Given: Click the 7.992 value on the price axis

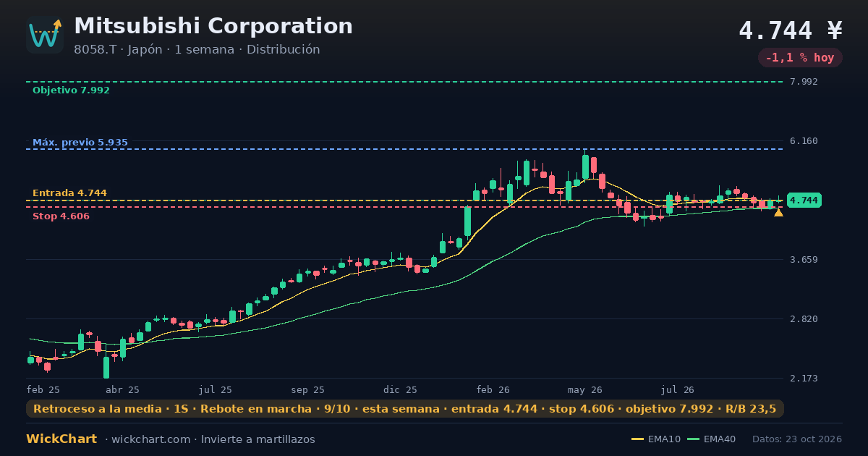Looking at the screenshot, I should 804,82.
